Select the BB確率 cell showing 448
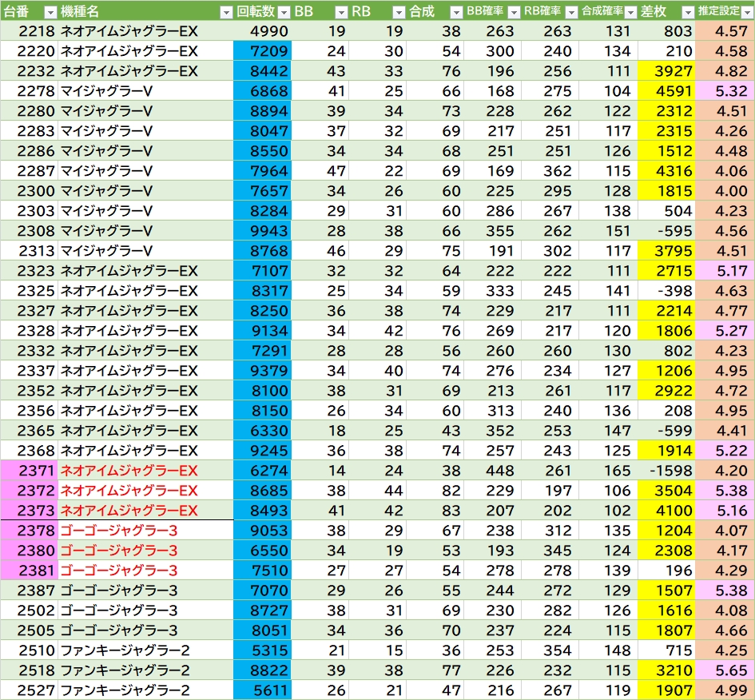The height and width of the screenshot is (700, 755). point(492,471)
